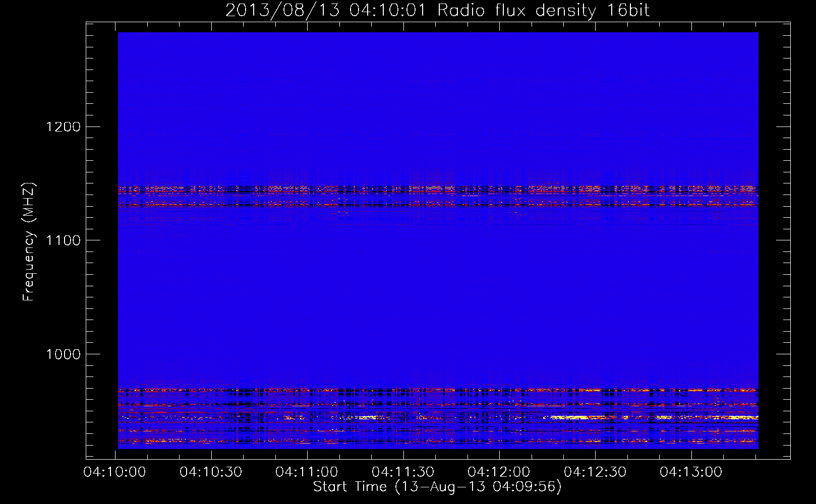Click the "1100" frequency tick label
The height and width of the screenshot is (504, 816).
(64, 240)
